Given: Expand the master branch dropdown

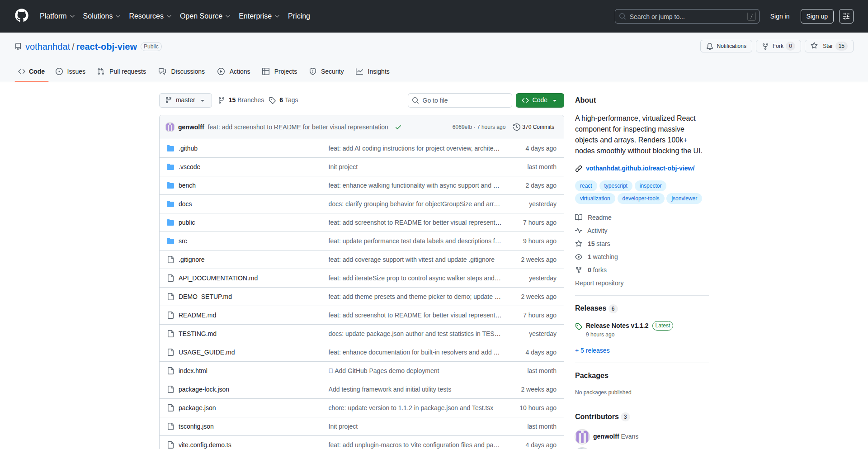Looking at the screenshot, I should tap(185, 100).
